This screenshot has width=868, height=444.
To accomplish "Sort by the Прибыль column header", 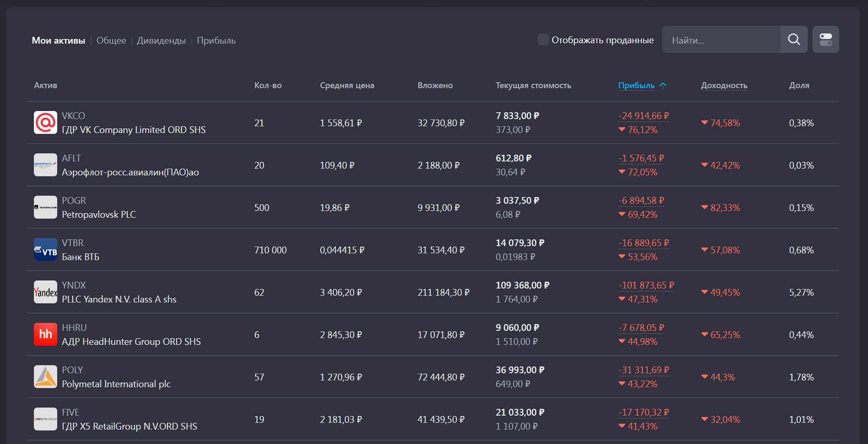I will click(x=636, y=86).
